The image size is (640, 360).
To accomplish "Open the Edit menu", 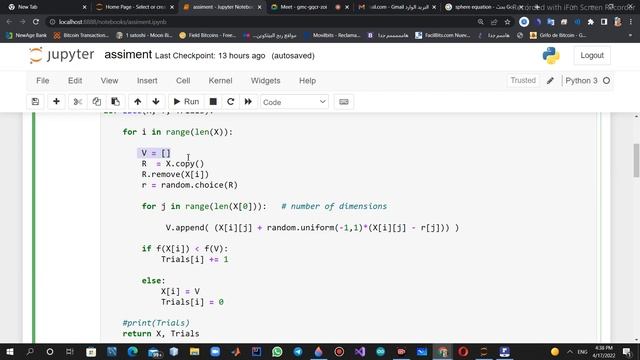I will click(x=75, y=81).
